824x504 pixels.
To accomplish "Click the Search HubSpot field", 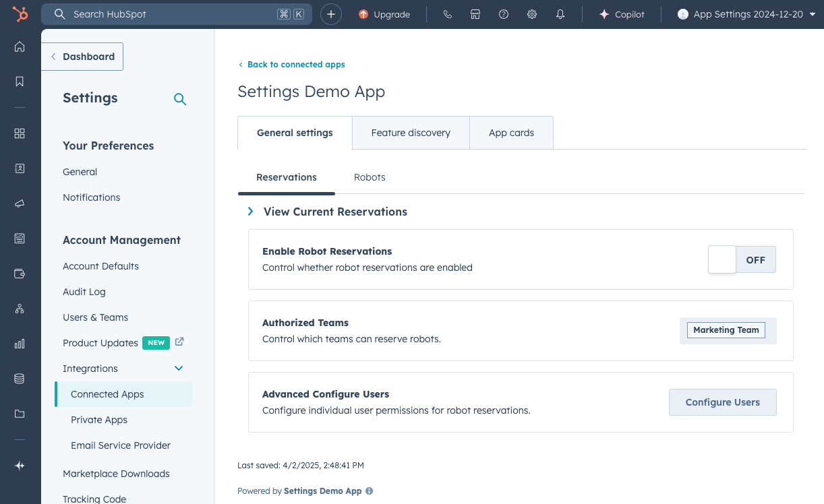I will [x=177, y=14].
